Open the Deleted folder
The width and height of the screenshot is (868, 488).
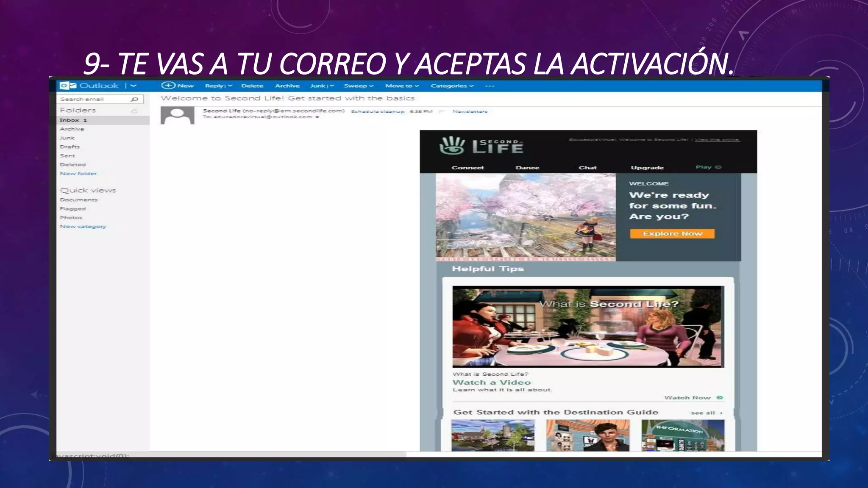(x=73, y=165)
